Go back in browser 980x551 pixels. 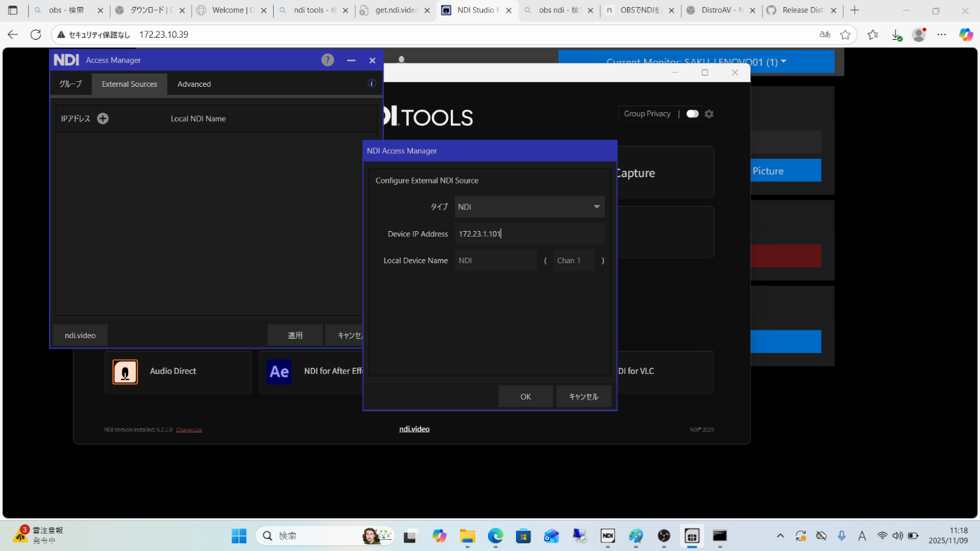pos(13,34)
